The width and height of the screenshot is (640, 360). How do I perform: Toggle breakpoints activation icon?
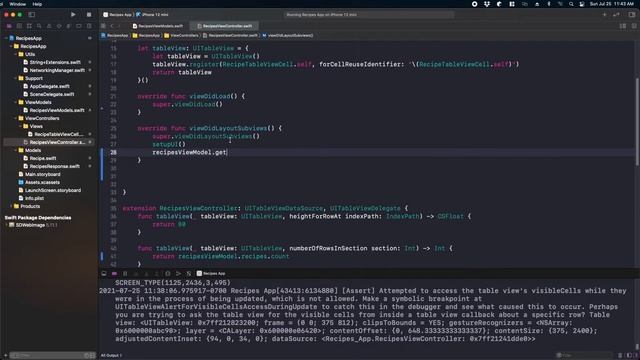pos(114,273)
